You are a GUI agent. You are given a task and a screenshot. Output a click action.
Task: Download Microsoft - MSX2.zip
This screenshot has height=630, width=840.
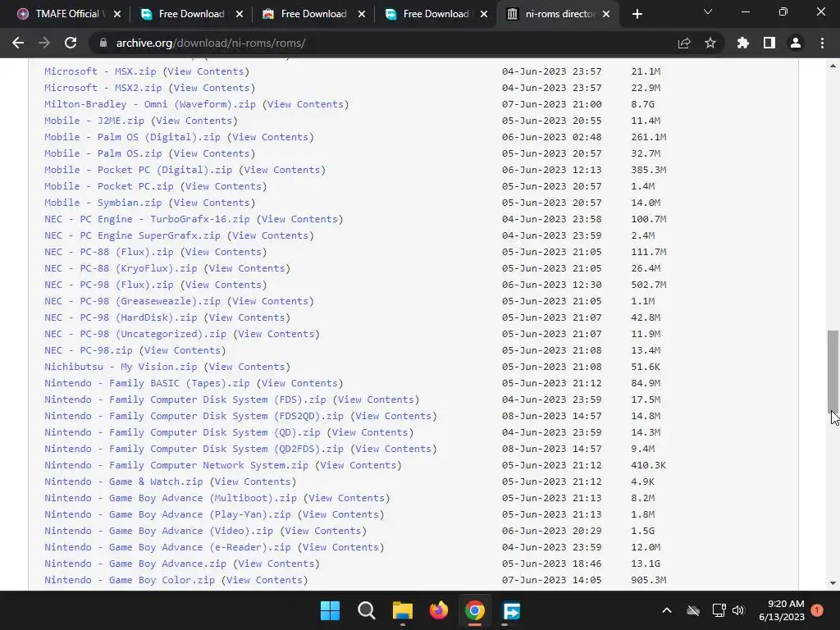coord(103,88)
